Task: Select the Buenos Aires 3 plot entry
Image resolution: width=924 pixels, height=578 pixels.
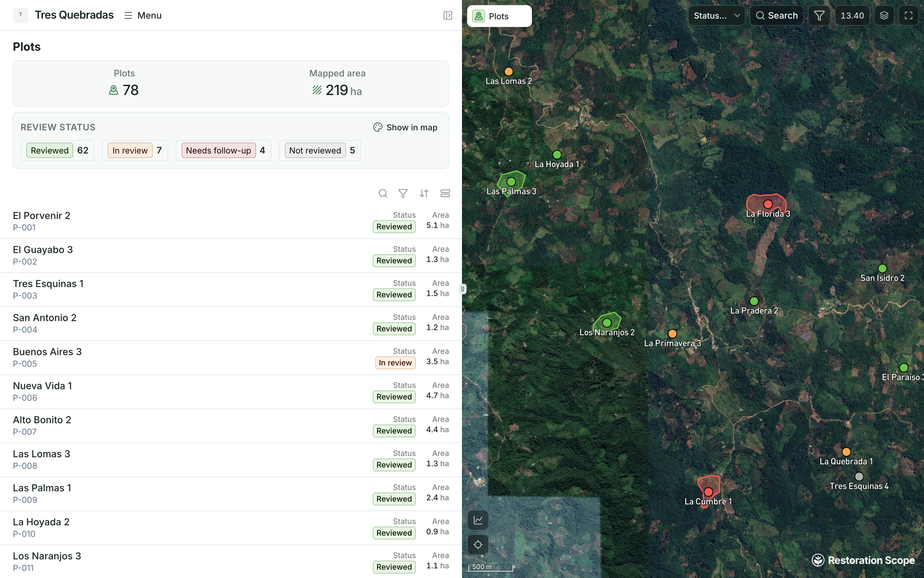Action: tap(231, 357)
